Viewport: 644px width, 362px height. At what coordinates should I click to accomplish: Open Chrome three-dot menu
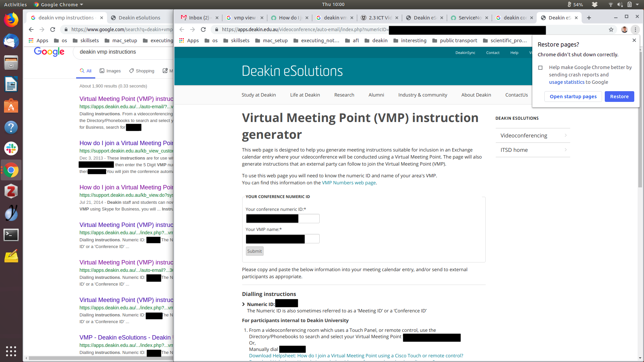635,29
